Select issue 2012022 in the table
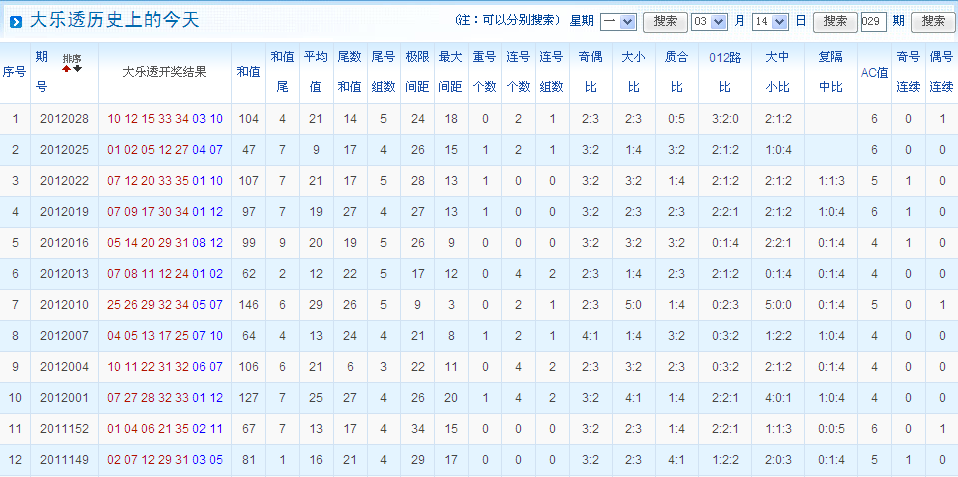The height and width of the screenshot is (477, 958). (x=64, y=181)
